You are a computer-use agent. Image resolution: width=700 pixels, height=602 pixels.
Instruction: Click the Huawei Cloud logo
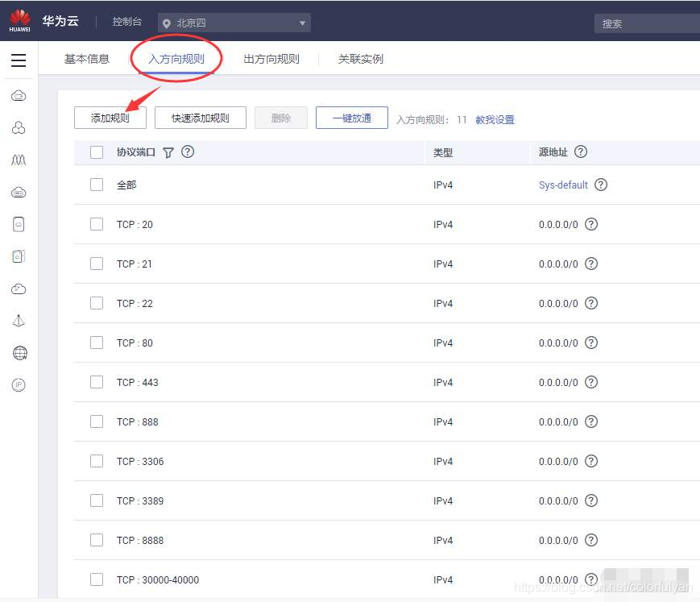tap(19, 20)
